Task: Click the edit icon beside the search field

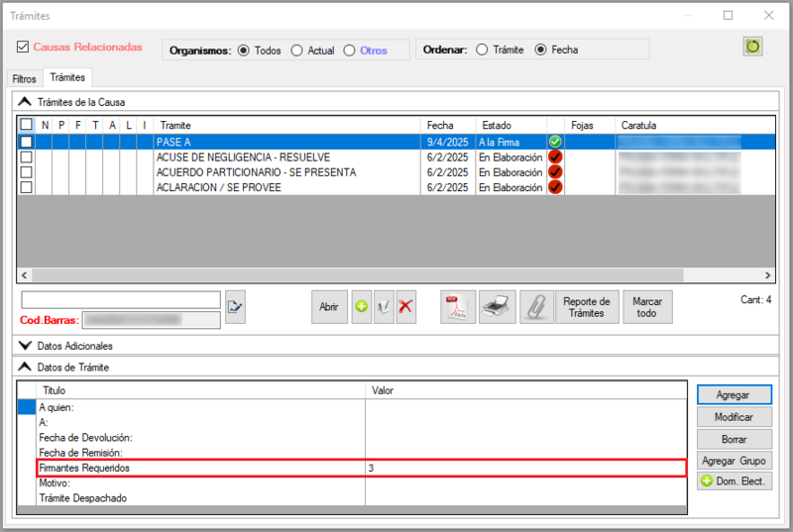Action: (235, 306)
